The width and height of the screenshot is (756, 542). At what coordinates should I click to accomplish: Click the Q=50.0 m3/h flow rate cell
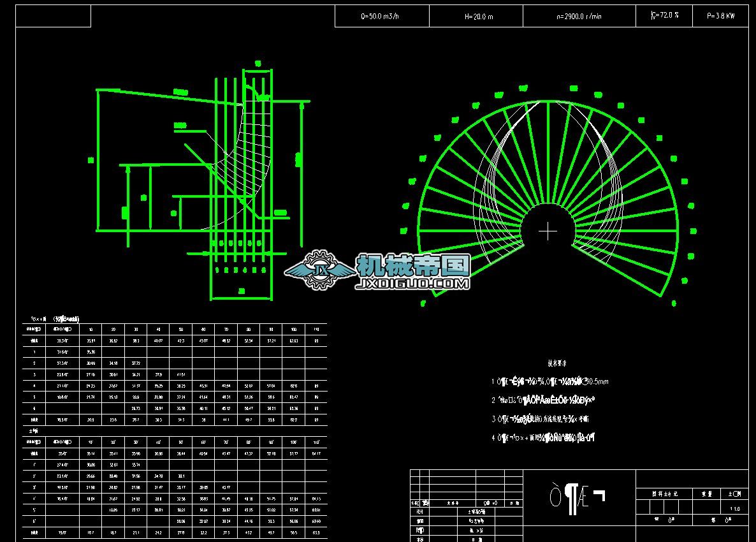pos(382,16)
